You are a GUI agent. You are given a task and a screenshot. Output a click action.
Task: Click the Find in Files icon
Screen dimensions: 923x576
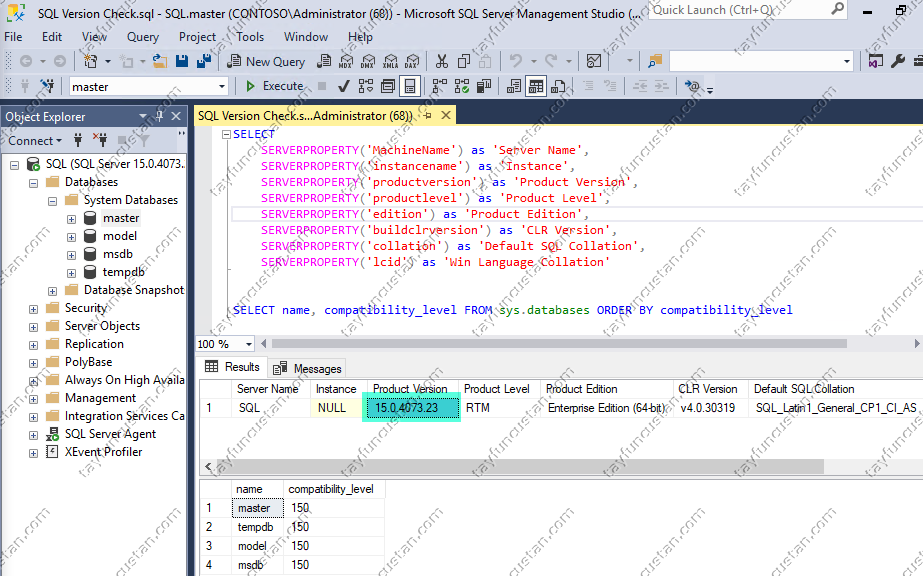point(655,61)
